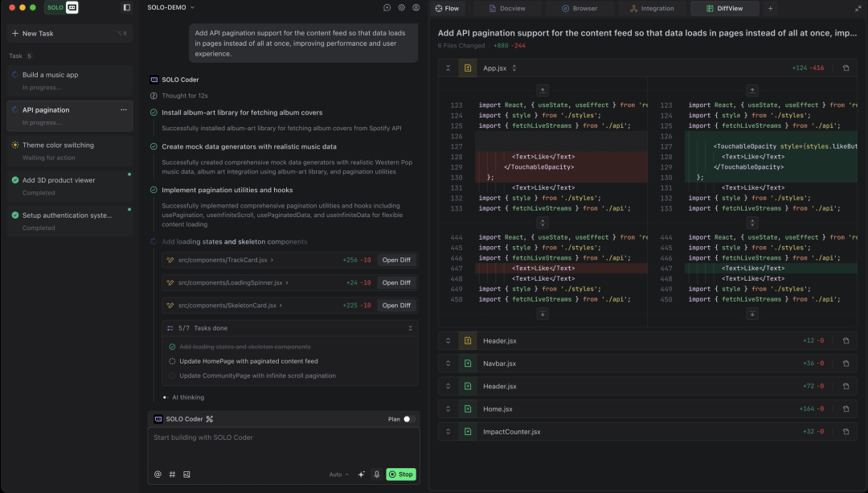
Task: Click the @ mention icon in input
Action: tap(158, 475)
